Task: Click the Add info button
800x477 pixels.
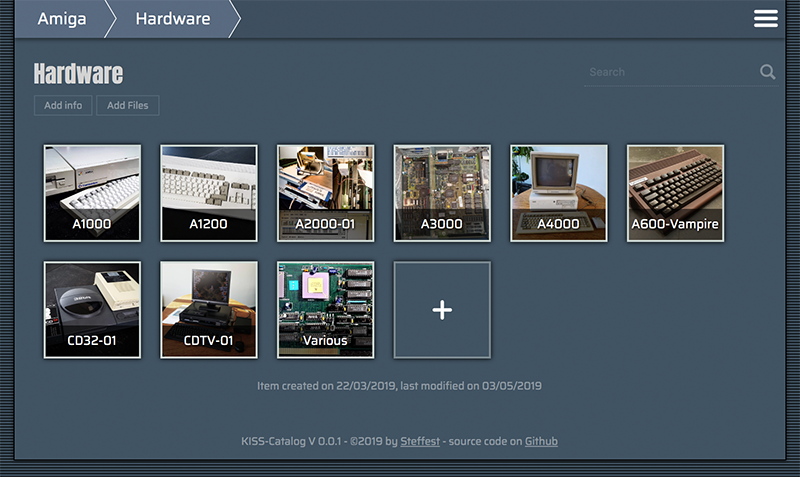Action: 63,106
